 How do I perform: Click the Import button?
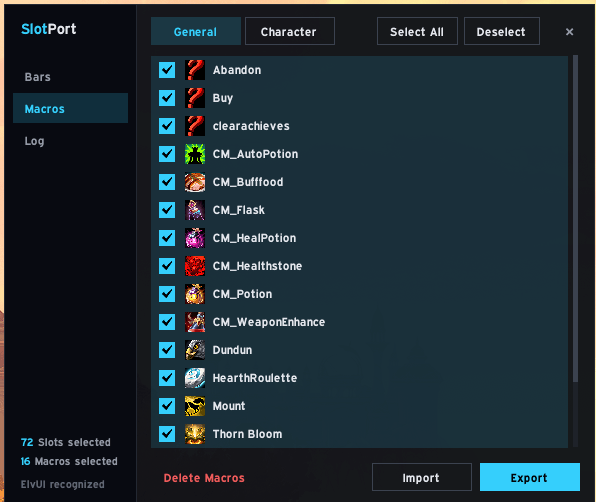point(422,477)
